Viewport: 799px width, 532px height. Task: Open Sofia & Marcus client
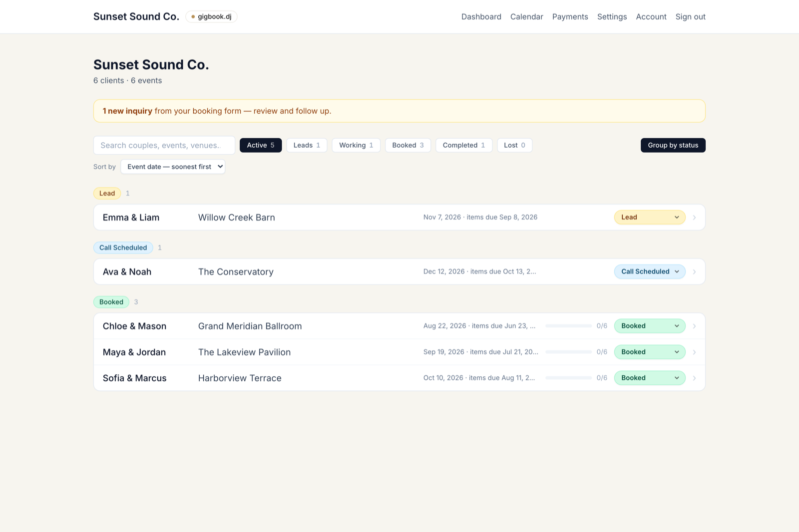pos(135,378)
